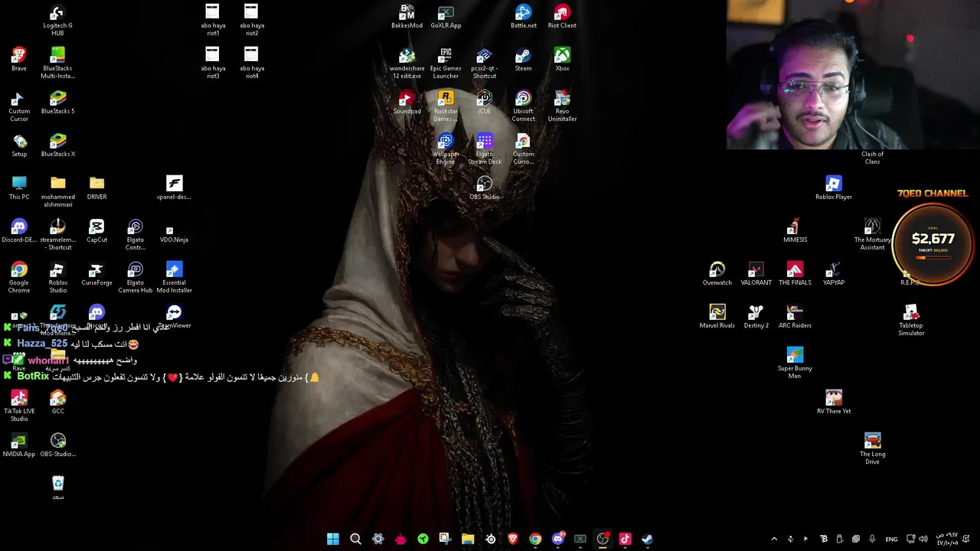Show hidden system tray icons
This screenshot has height=551, width=980.
(x=774, y=539)
